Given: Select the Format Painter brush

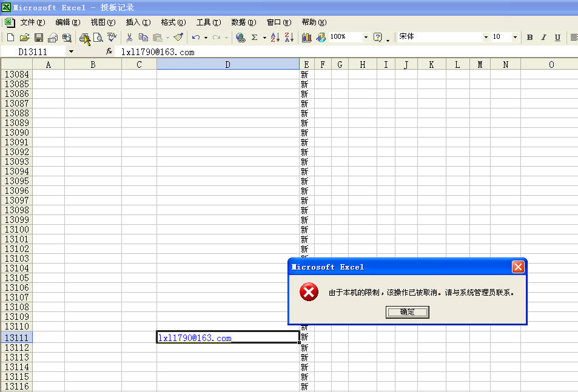Looking at the screenshot, I should click(178, 37).
